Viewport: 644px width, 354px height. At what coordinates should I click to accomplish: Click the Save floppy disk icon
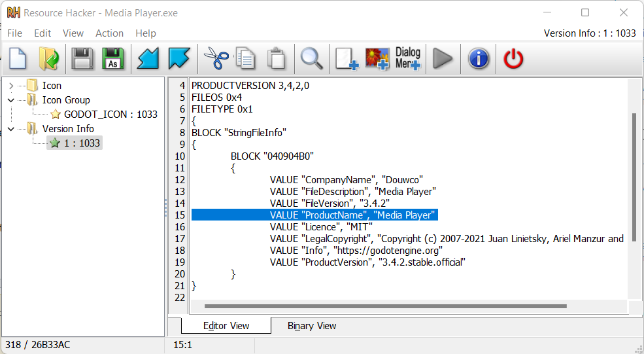(82, 58)
